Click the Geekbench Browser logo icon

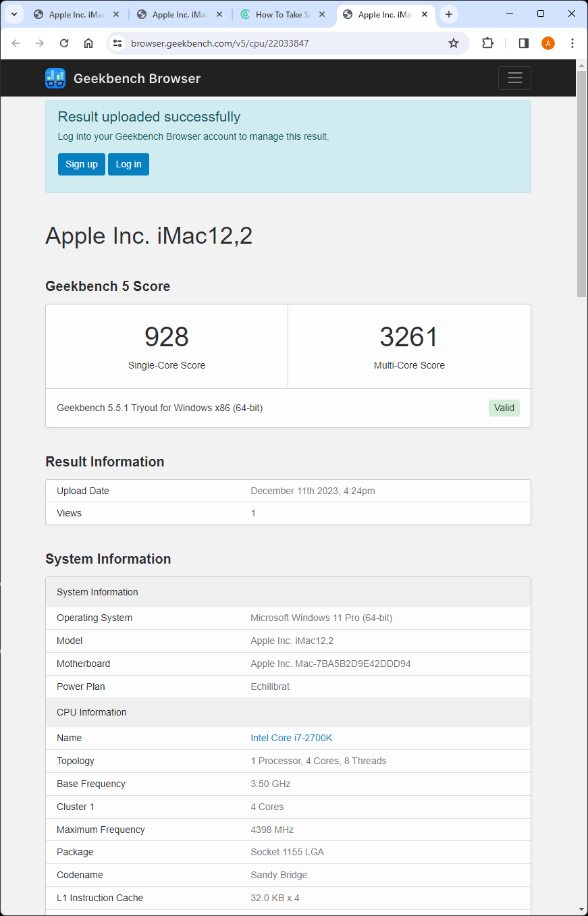(x=55, y=78)
